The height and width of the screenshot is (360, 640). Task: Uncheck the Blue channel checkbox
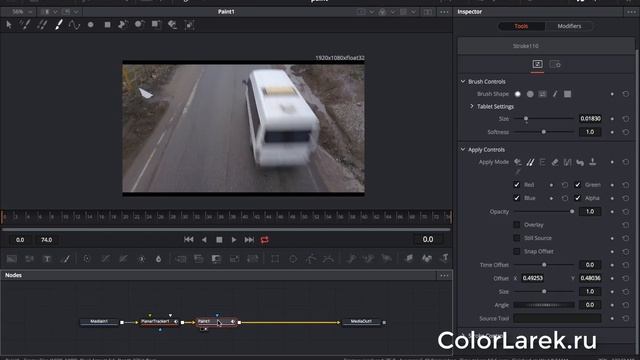pyautogui.click(x=517, y=198)
